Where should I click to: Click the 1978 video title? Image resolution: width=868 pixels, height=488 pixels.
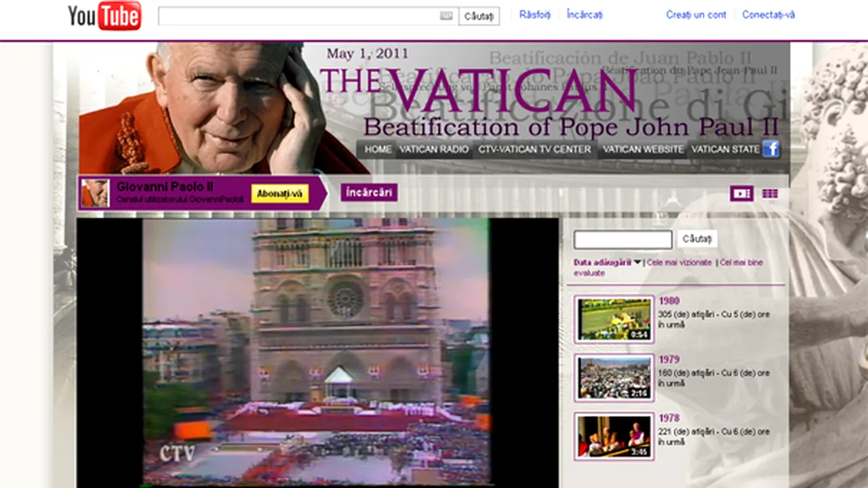(x=669, y=418)
